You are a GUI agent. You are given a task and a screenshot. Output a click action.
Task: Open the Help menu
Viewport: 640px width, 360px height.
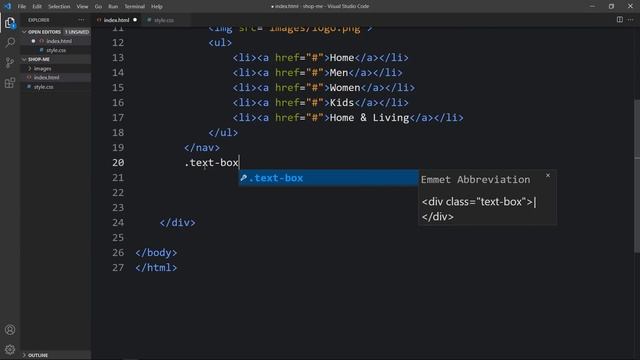click(x=157, y=6)
